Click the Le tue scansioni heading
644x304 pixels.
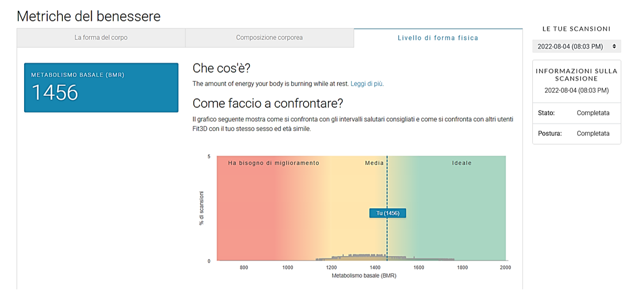tap(576, 29)
